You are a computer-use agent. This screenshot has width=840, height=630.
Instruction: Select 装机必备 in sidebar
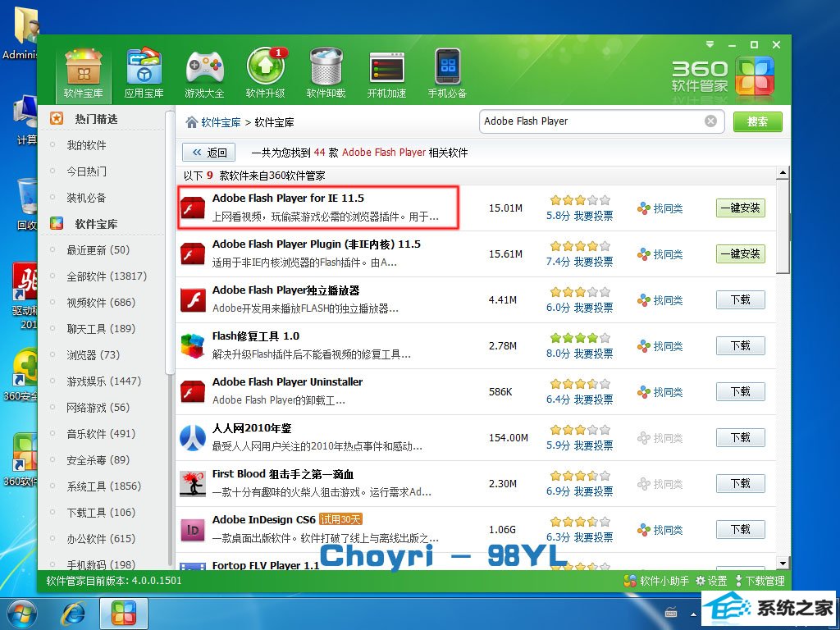point(86,198)
